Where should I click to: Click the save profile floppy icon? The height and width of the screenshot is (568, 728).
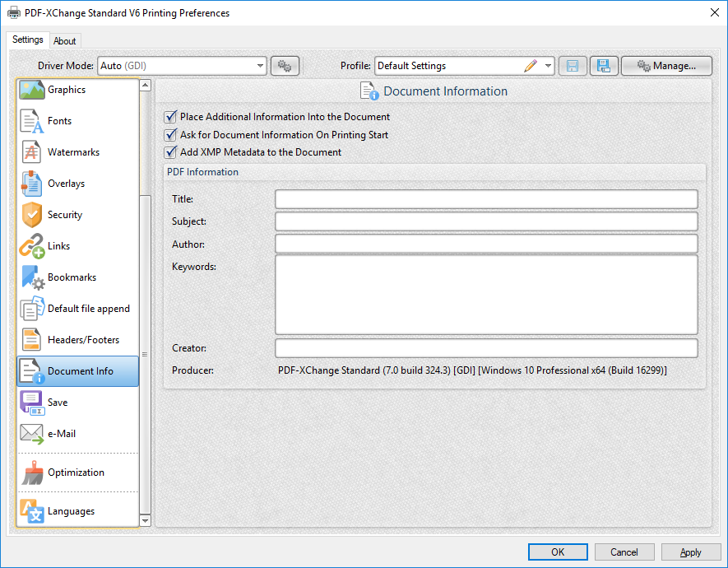[573, 66]
